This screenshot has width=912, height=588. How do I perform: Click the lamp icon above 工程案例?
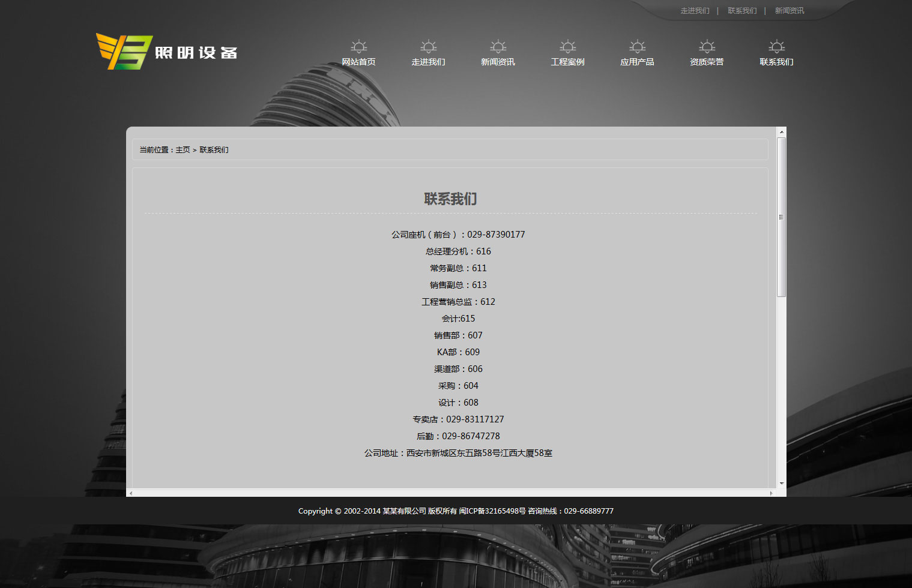pyautogui.click(x=567, y=47)
